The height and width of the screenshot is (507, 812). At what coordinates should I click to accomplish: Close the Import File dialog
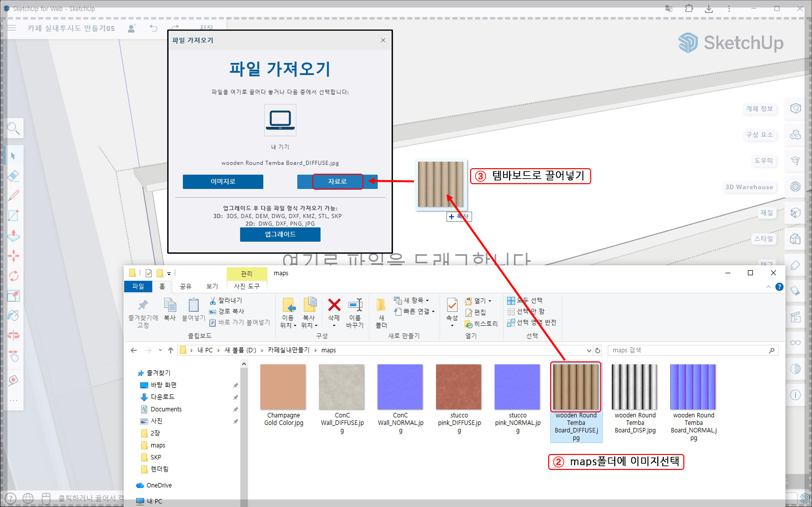383,40
